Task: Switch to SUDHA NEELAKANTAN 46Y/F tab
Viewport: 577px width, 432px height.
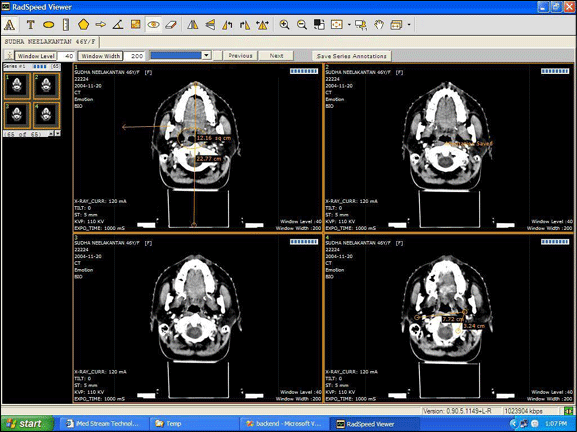Action: [50, 42]
